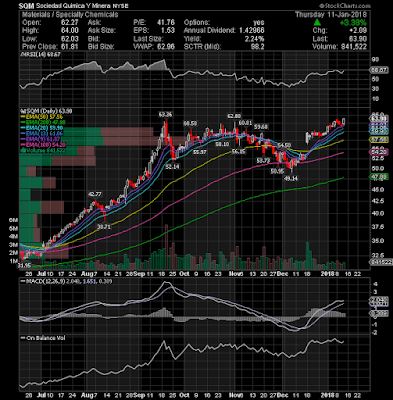The width and height of the screenshot is (393, 400).
Task: Click the tallest September volume bar
Action: tap(166, 247)
